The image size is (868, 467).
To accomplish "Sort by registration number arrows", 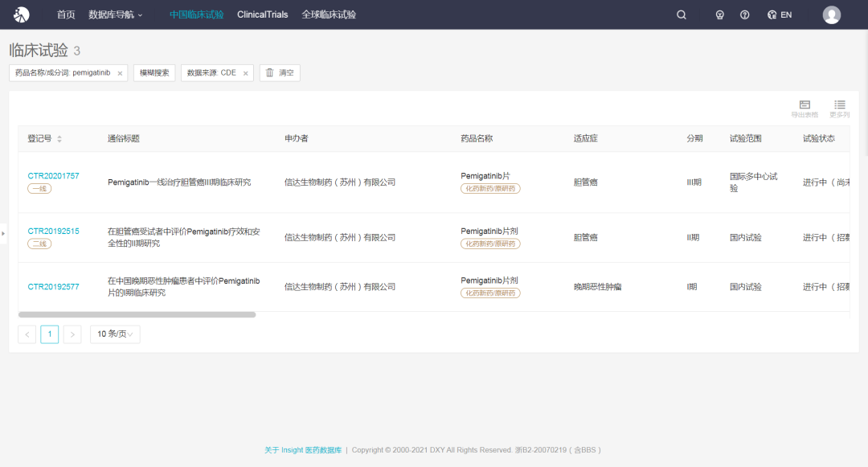I will coord(59,139).
